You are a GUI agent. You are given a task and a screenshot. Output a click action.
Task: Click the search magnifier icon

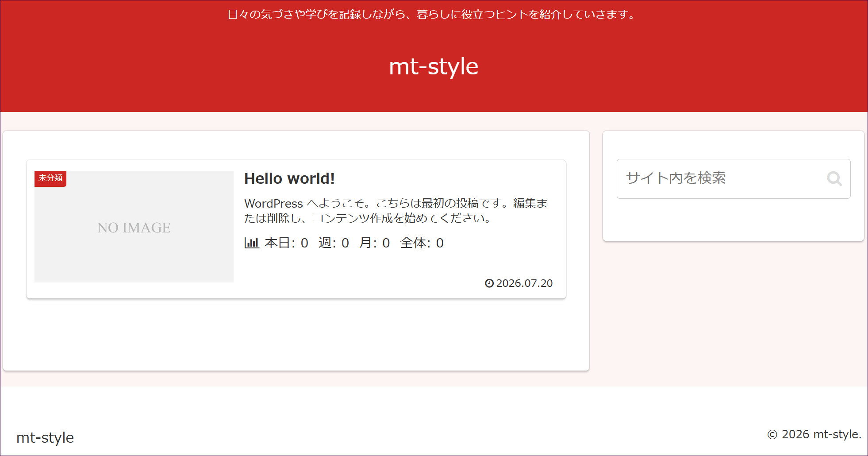click(834, 179)
